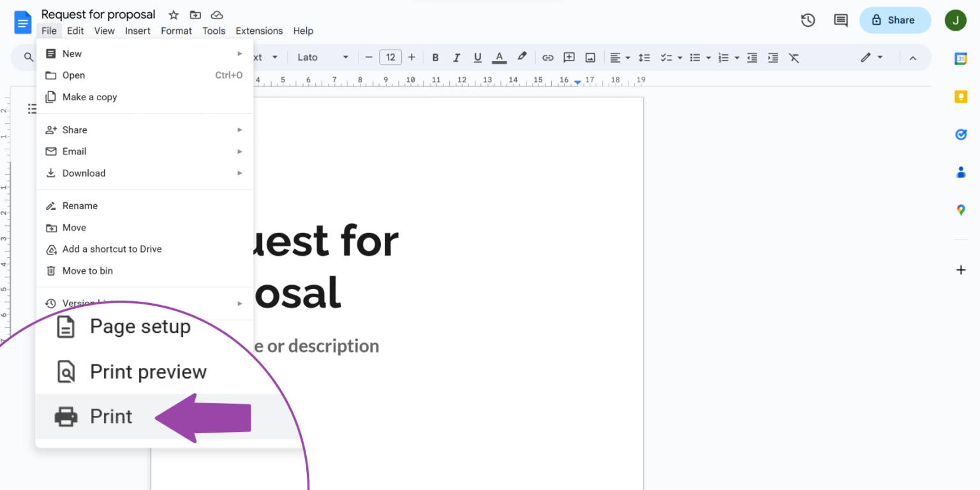The height and width of the screenshot is (490, 980).
Task: Open Google Calendar from the side panel
Action: (961, 57)
